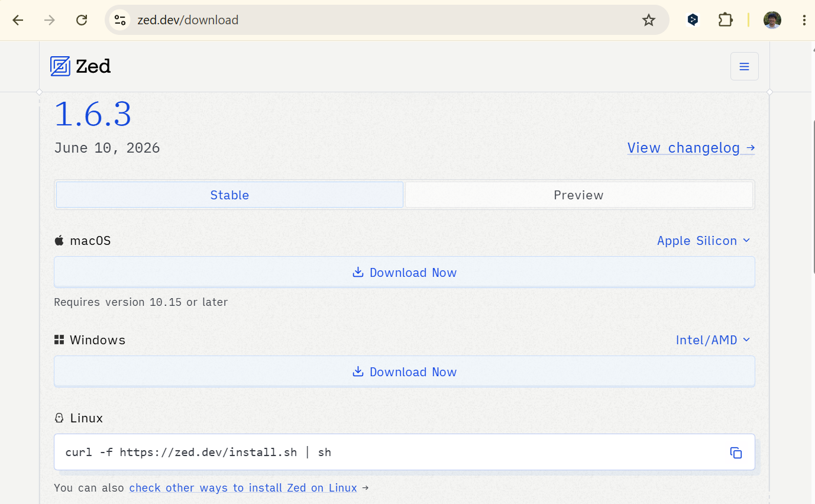Viewport: 815px width, 504px height.
Task: Open site information icon in address bar
Action: [120, 20]
